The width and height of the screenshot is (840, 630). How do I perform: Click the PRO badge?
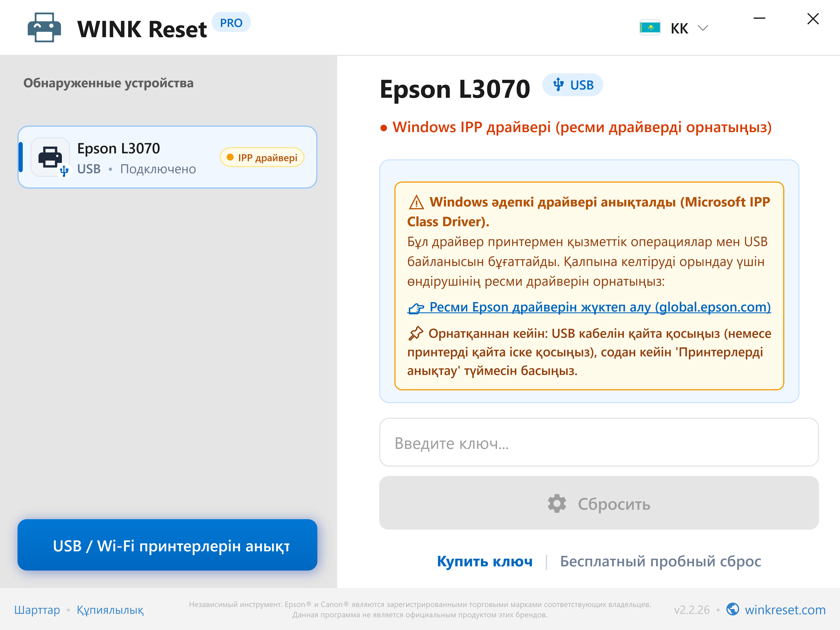(231, 23)
